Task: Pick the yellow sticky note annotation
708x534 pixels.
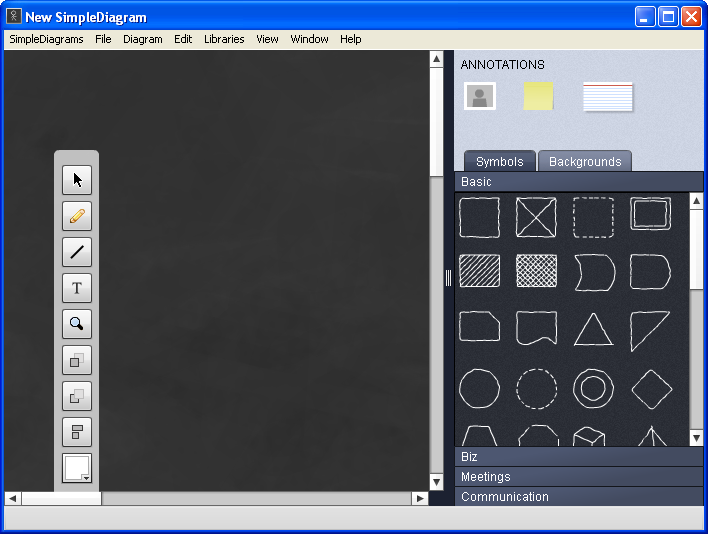Action: 538,96
